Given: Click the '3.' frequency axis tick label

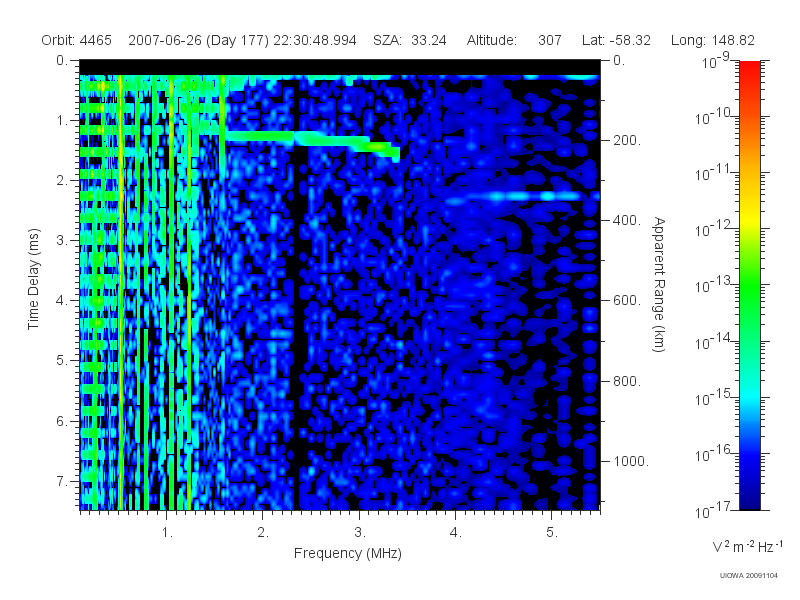Looking at the screenshot, I should (360, 533).
